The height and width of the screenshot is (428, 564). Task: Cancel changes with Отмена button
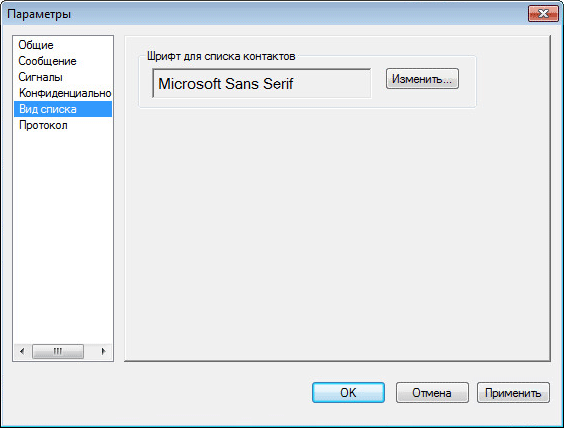432,393
